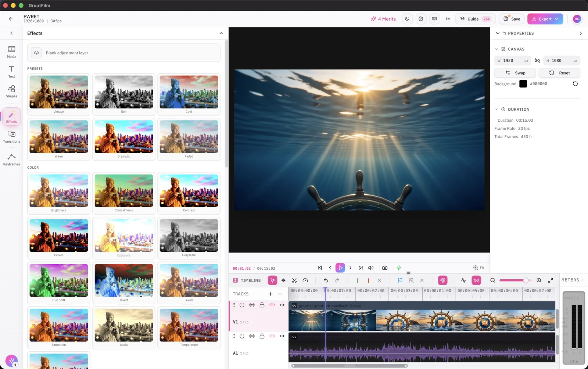The width and height of the screenshot is (588, 369).
Task: Open the Media tab in sidebar
Action: pyautogui.click(x=11, y=52)
